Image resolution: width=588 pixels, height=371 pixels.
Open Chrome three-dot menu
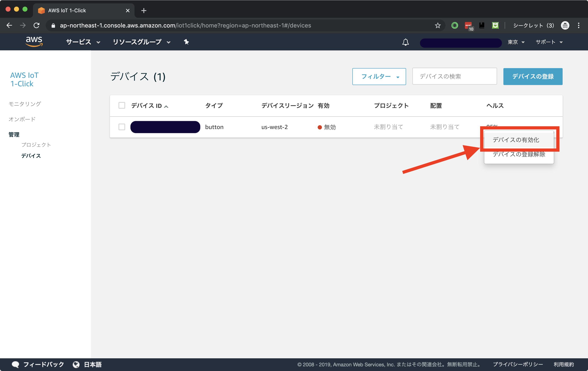579,25
